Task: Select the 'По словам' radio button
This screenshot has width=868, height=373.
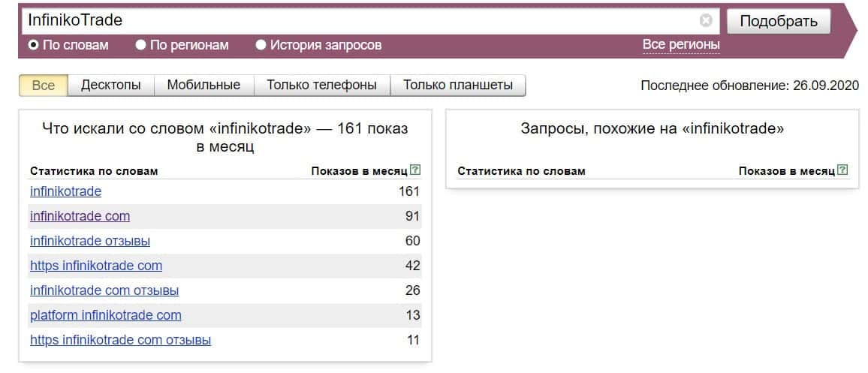Action: coord(33,45)
